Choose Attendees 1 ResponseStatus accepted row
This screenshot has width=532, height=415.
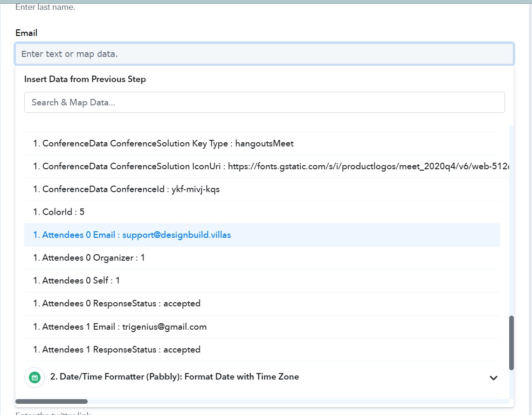[262, 350]
